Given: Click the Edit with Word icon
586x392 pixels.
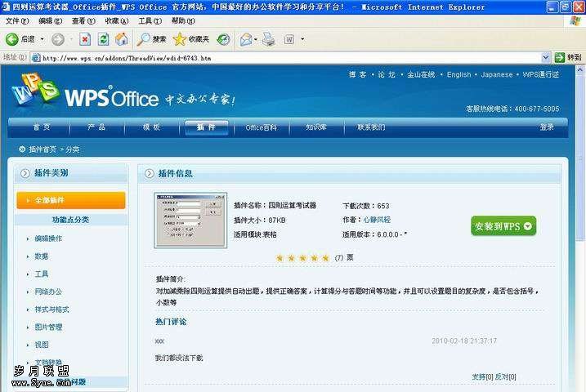Looking at the screenshot, I should pos(289,39).
